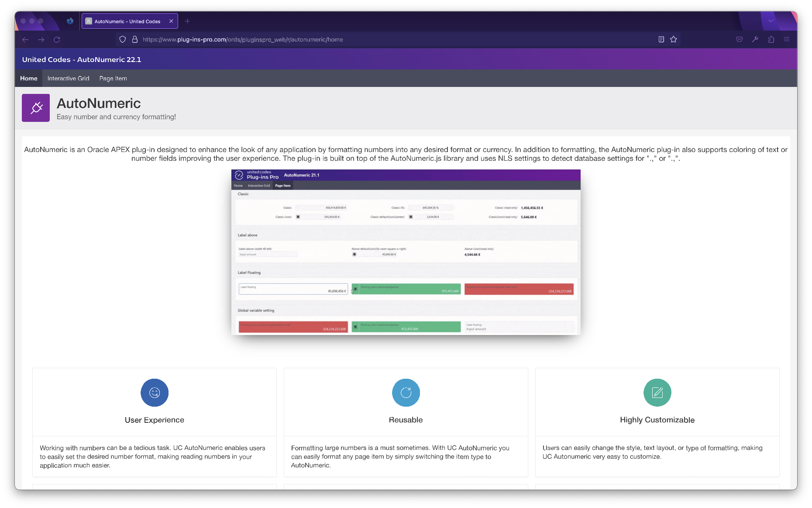
Task: Click the Firefox View icon
Action: (x=70, y=21)
